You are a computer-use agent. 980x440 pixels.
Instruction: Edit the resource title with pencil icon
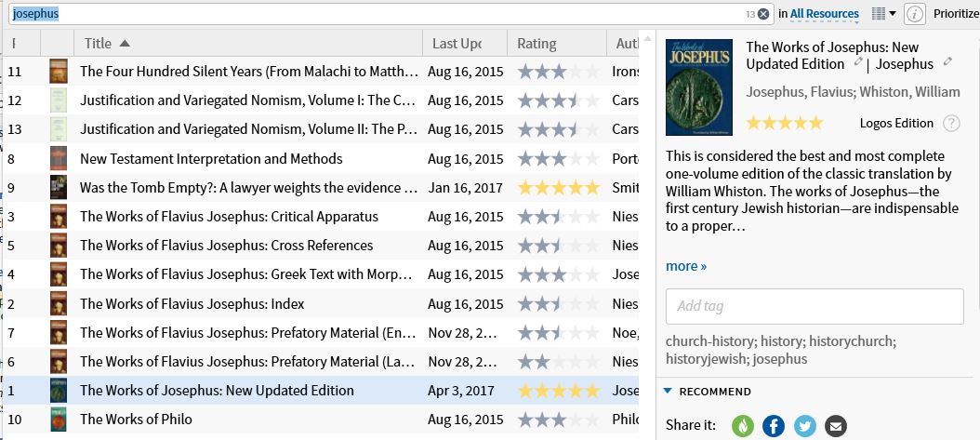pos(860,63)
